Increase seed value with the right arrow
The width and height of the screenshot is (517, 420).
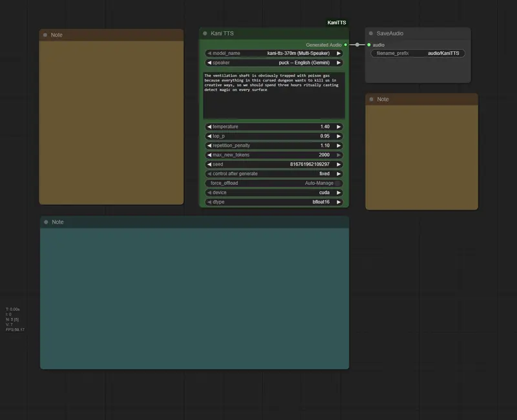click(339, 165)
